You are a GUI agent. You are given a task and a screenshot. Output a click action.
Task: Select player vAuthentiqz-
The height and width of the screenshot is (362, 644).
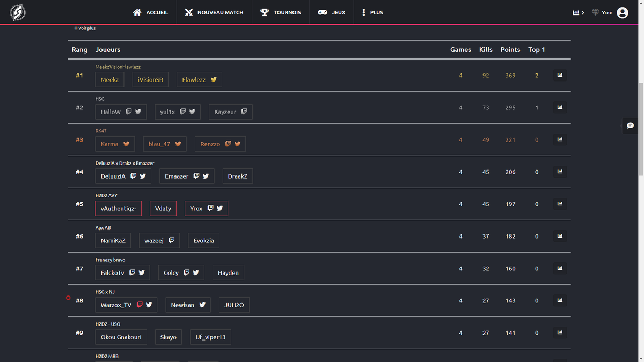pyautogui.click(x=119, y=208)
